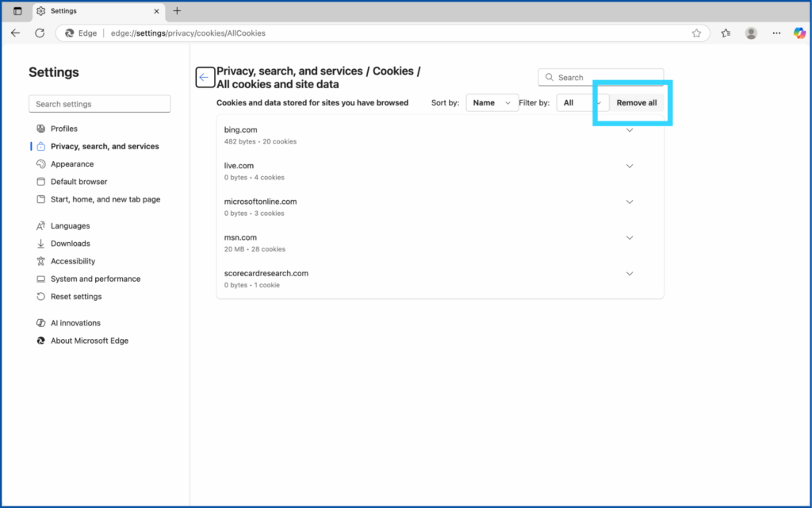Expand the scorecardresearch.com cookie entry
This screenshot has width=812, height=508.
(x=630, y=273)
